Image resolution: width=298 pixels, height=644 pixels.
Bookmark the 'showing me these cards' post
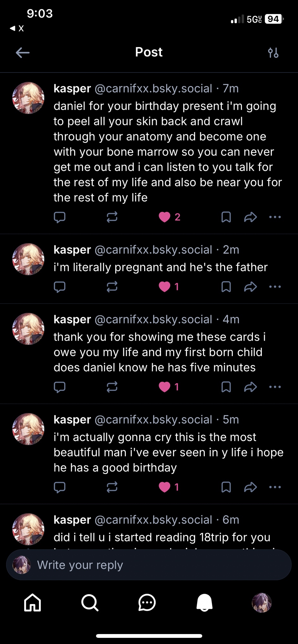coord(226,387)
